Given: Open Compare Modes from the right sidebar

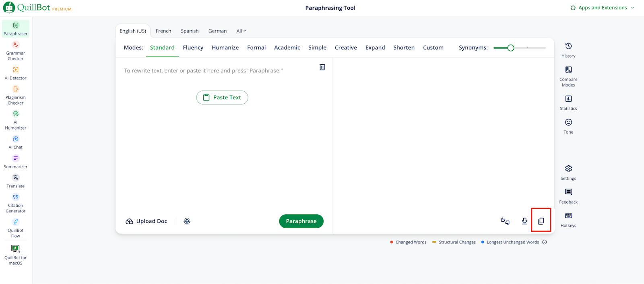Looking at the screenshot, I should pos(568,75).
